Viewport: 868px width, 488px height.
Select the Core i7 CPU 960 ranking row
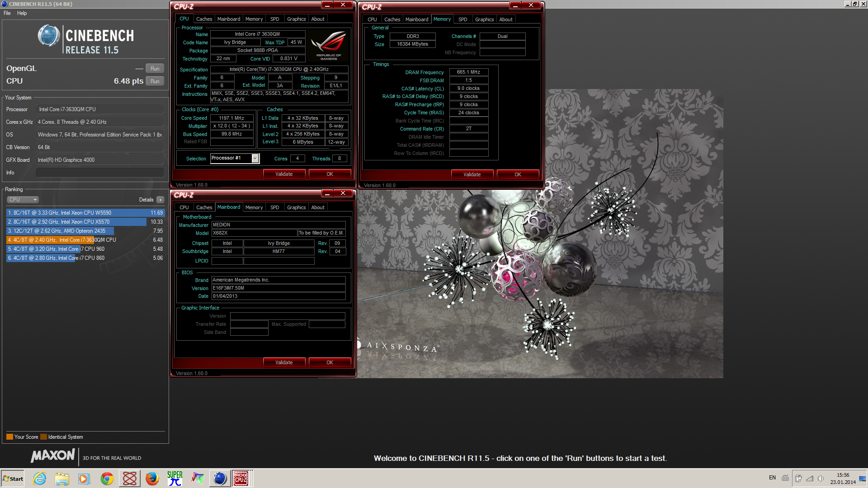coord(85,249)
